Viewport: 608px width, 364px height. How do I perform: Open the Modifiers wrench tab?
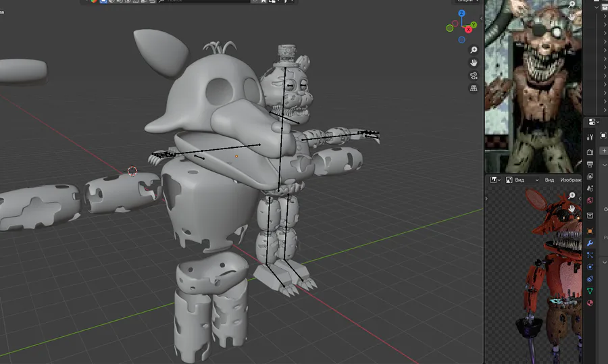point(590,243)
